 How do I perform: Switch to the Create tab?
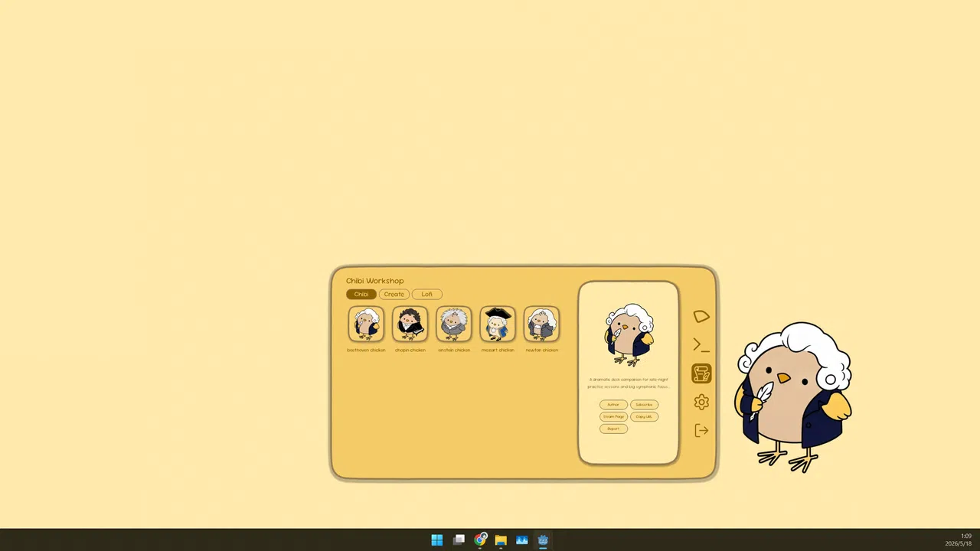(394, 294)
